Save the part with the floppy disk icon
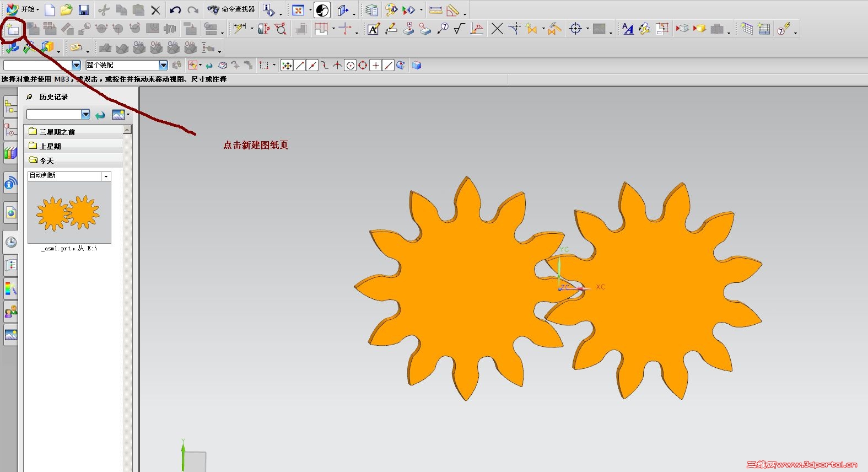868x472 pixels. pos(84,10)
